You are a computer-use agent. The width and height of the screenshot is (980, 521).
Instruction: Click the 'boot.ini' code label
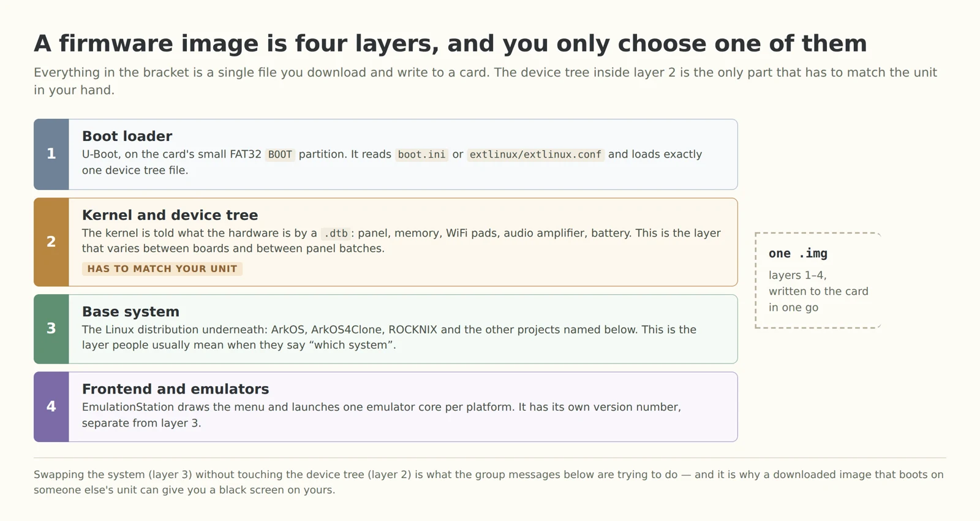421,154
